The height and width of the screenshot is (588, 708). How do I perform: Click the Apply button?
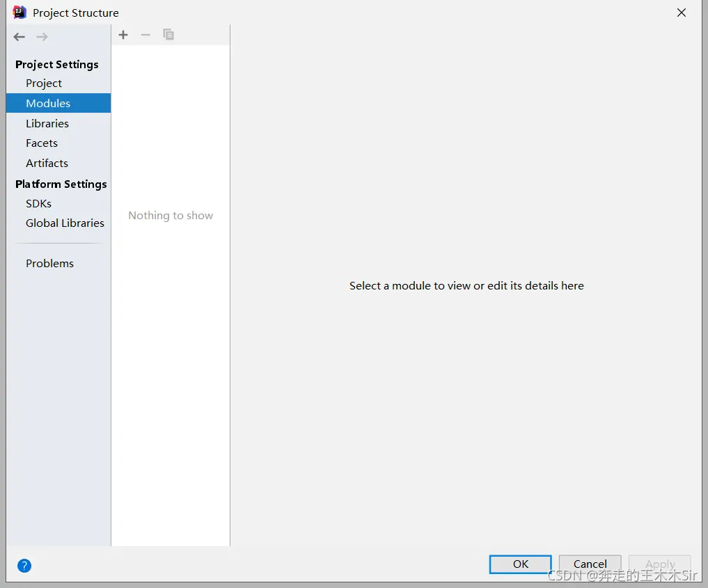[660, 564]
